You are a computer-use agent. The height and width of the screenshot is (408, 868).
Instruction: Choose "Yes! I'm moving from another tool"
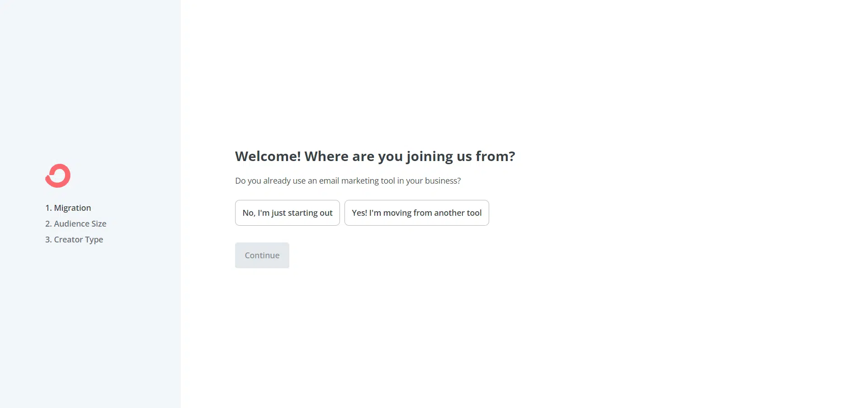(x=416, y=213)
